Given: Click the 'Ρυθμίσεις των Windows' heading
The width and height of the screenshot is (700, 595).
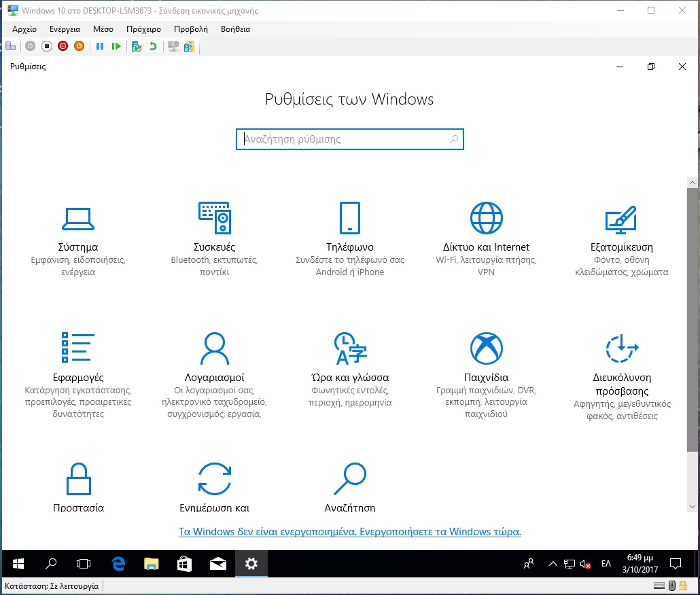Looking at the screenshot, I should click(349, 99).
